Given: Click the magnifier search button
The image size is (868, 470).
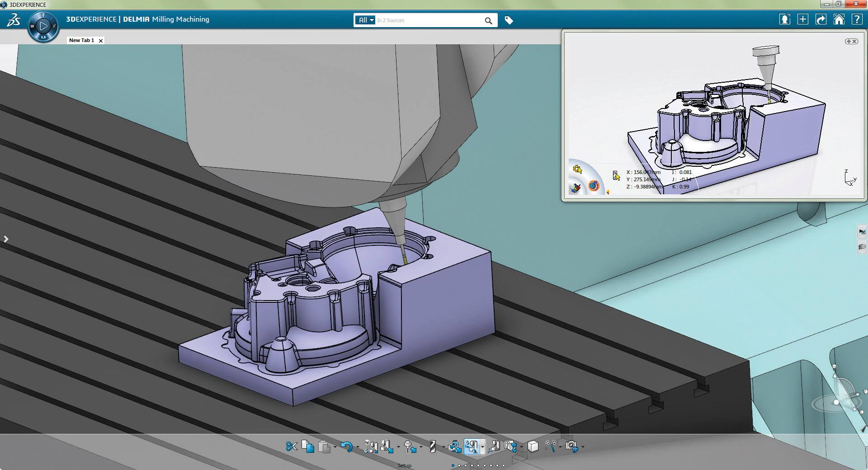Looking at the screenshot, I should (x=488, y=20).
